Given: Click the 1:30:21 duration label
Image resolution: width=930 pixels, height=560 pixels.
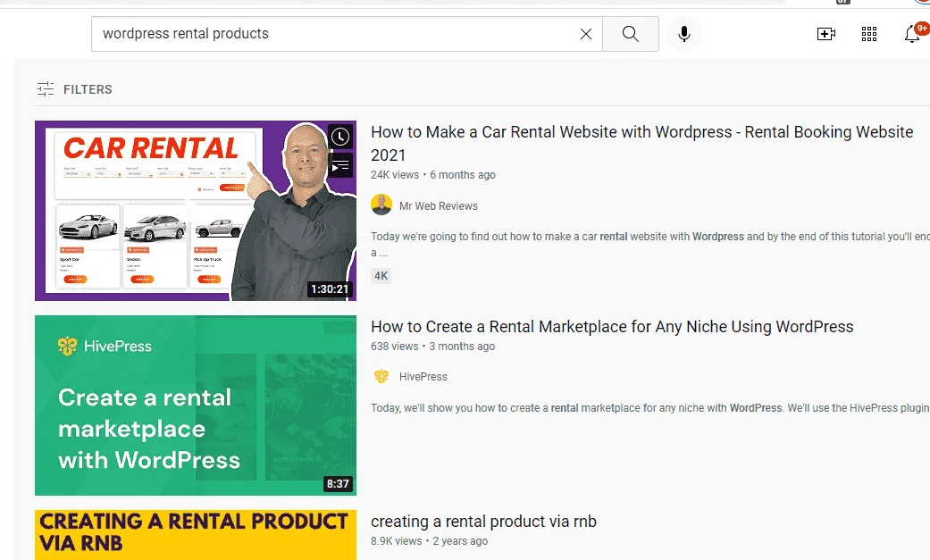Looking at the screenshot, I should click(x=330, y=288).
